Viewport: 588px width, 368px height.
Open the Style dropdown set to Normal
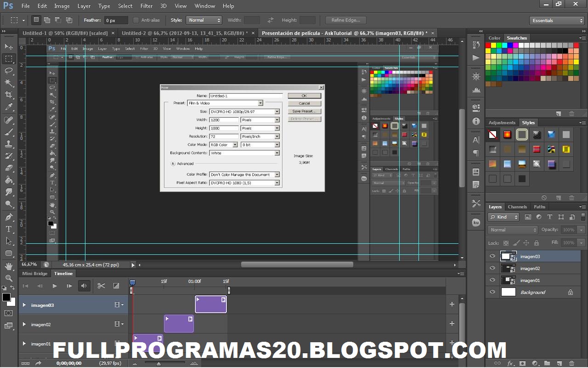tap(204, 20)
